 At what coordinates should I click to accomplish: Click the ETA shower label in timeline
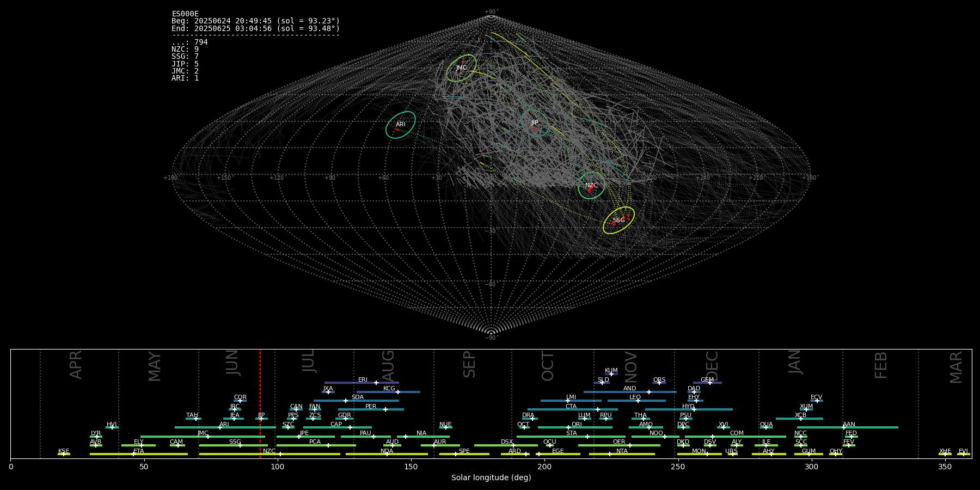tap(139, 451)
